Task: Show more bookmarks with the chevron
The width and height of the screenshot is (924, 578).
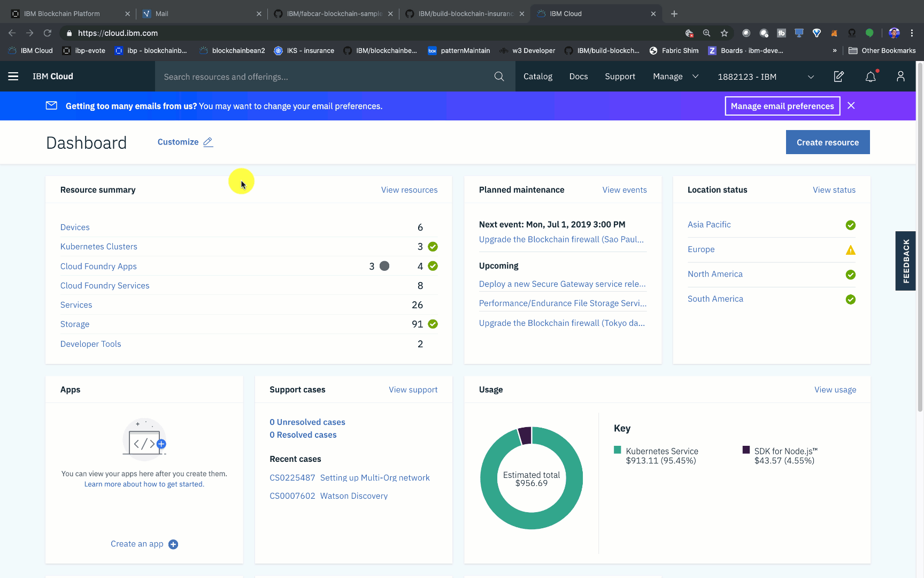Action: (x=835, y=51)
